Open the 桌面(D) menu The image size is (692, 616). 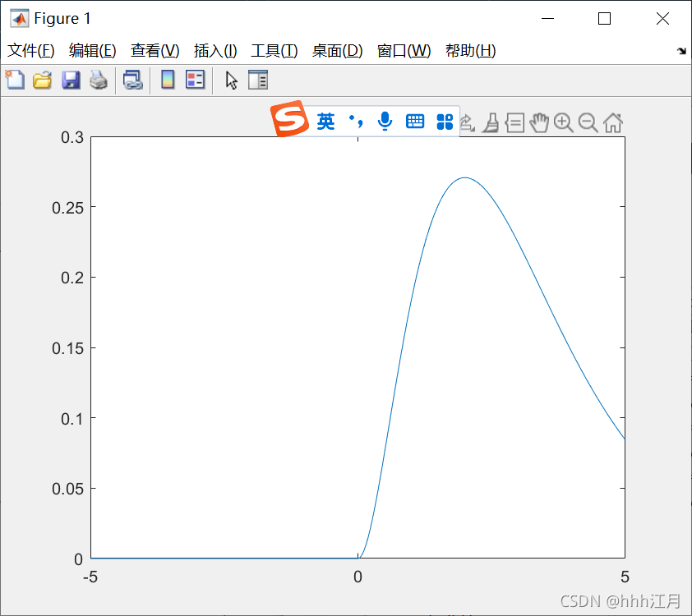[x=337, y=51]
